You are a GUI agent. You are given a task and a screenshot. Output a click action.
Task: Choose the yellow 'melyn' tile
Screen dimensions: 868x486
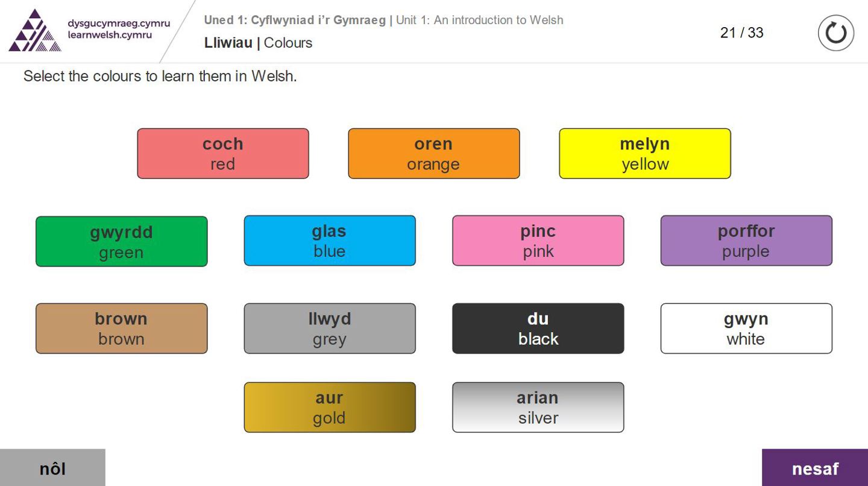click(644, 154)
